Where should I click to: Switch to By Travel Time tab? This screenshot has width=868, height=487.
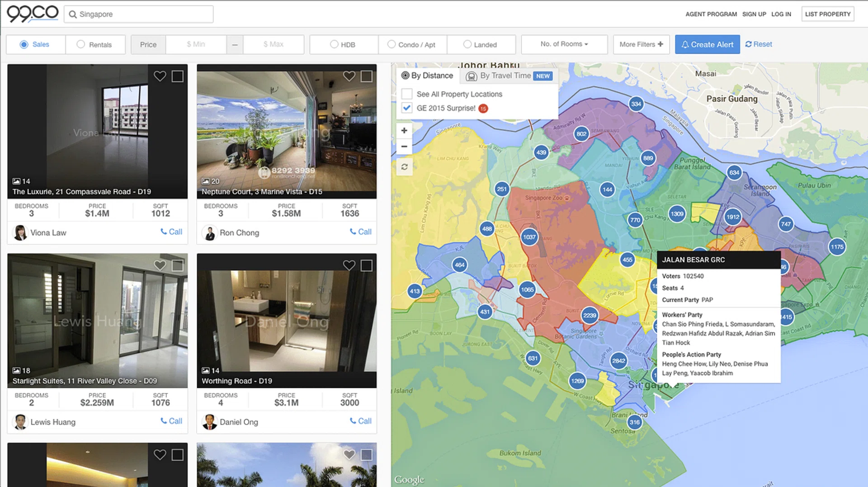505,76
